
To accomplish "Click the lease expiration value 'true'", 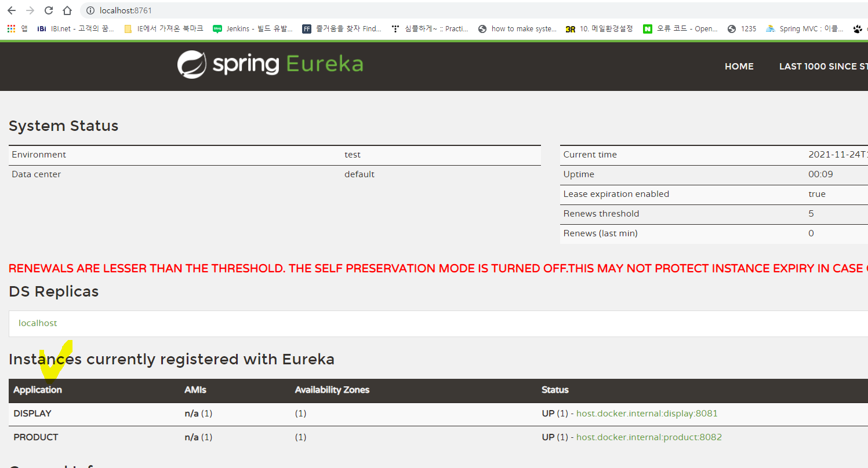I will click(817, 194).
